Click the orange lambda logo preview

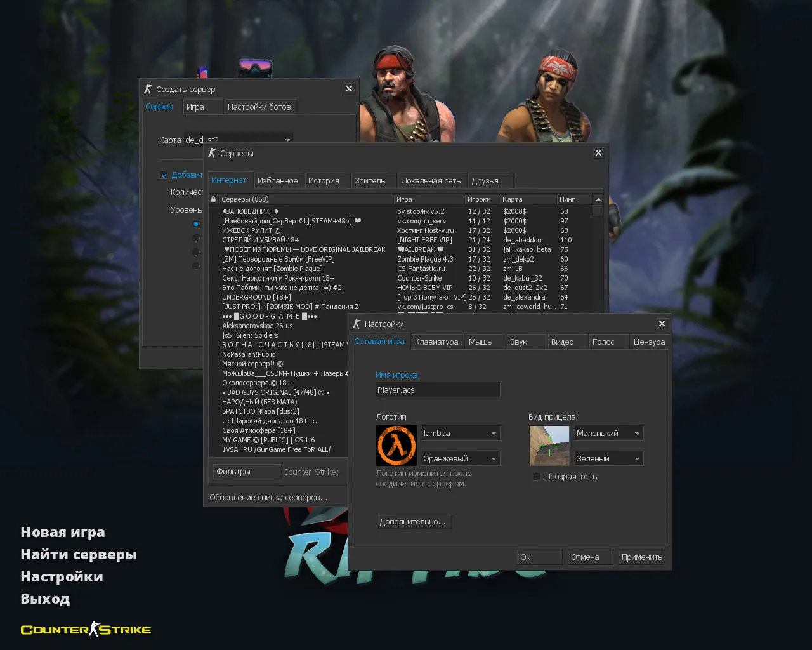(396, 445)
